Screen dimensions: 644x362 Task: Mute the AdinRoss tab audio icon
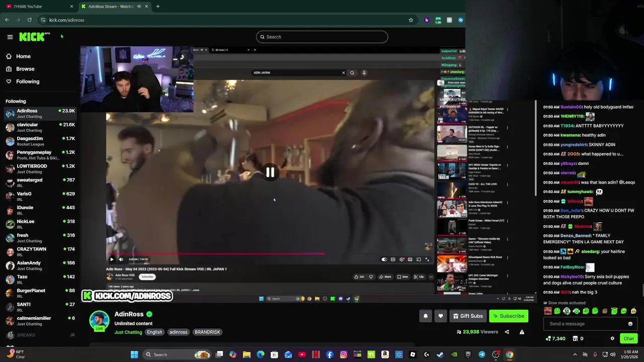click(x=139, y=6)
